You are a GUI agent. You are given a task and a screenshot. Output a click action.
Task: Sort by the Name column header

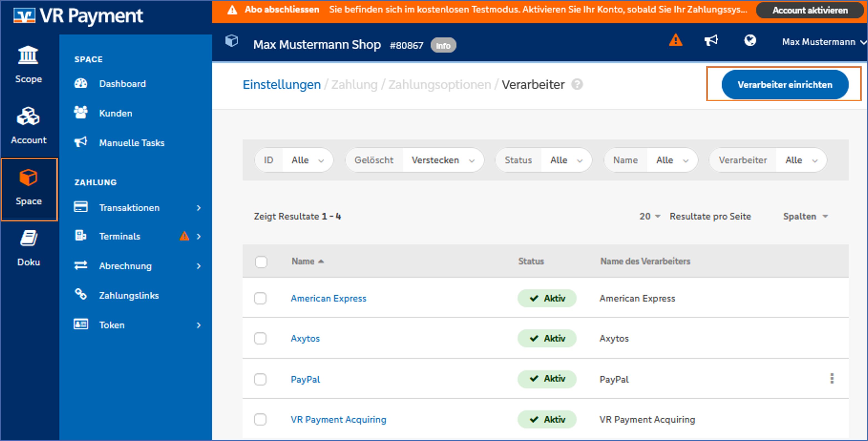307,261
